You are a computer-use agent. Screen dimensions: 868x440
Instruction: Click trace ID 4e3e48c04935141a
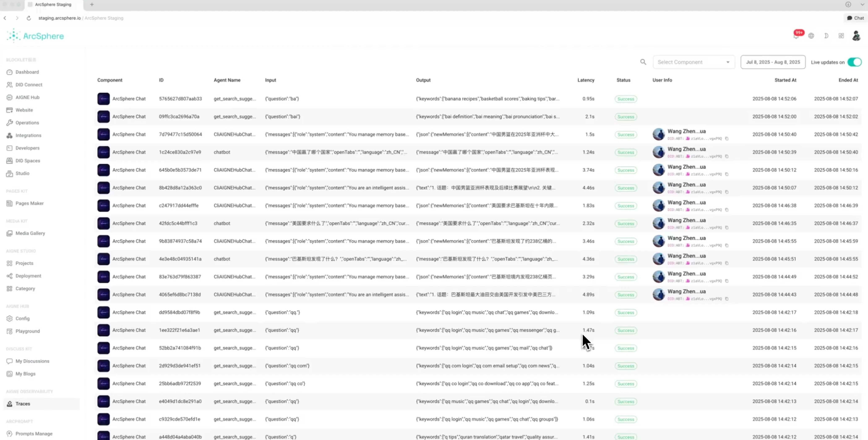tap(180, 259)
